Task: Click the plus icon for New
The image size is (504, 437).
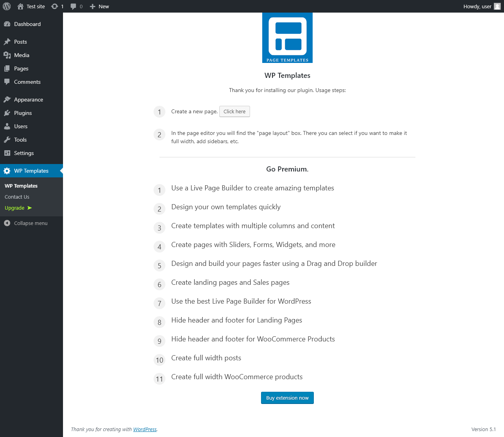Action: pyautogui.click(x=93, y=6)
